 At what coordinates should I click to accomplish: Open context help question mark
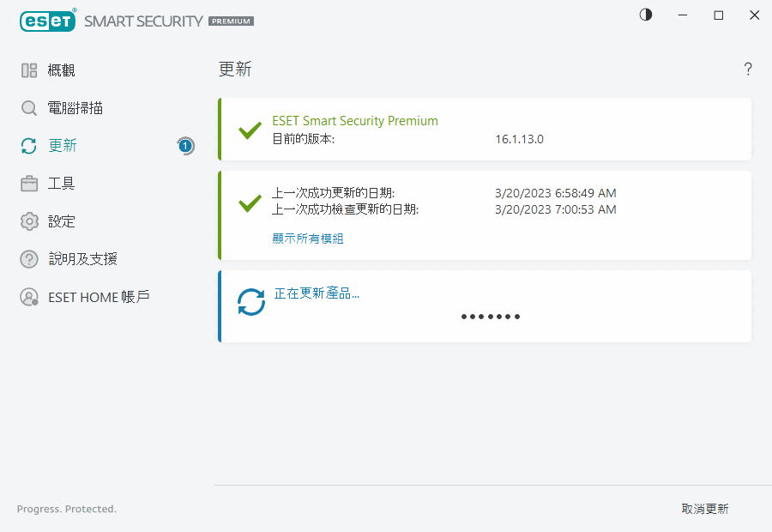click(x=748, y=70)
